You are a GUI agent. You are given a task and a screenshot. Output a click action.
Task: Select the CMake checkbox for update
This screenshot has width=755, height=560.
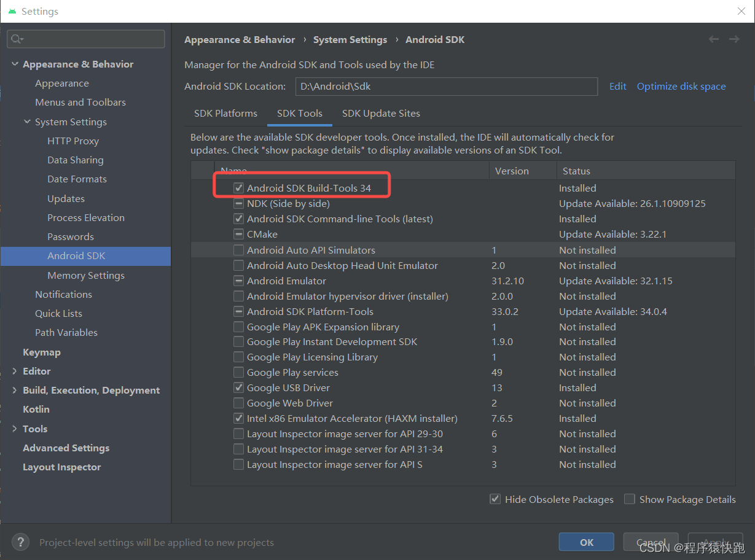pos(238,234)
